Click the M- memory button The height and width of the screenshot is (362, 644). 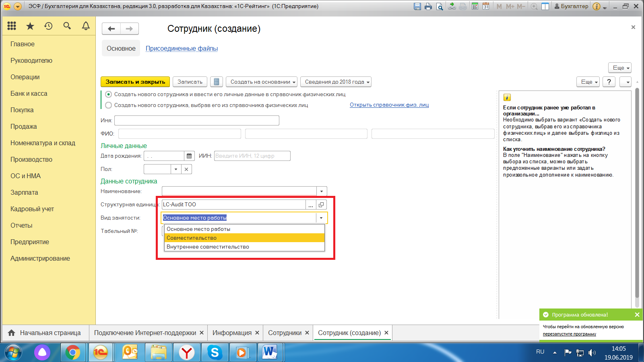[521, 6]
